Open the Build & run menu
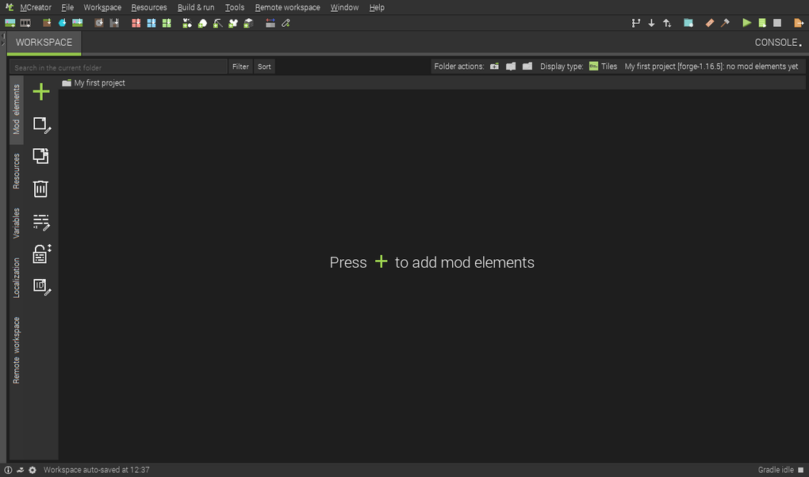Viewport: 809px width, 477px height. (196, 7)
